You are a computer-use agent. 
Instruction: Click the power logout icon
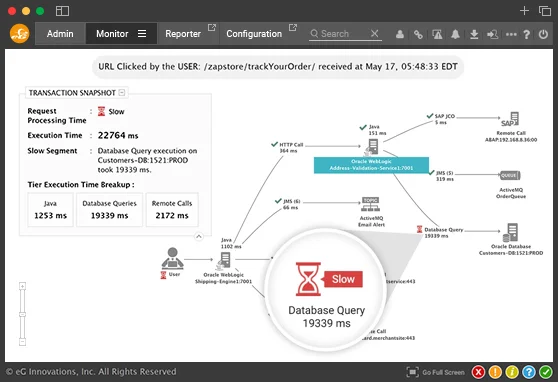click(543, 34)
